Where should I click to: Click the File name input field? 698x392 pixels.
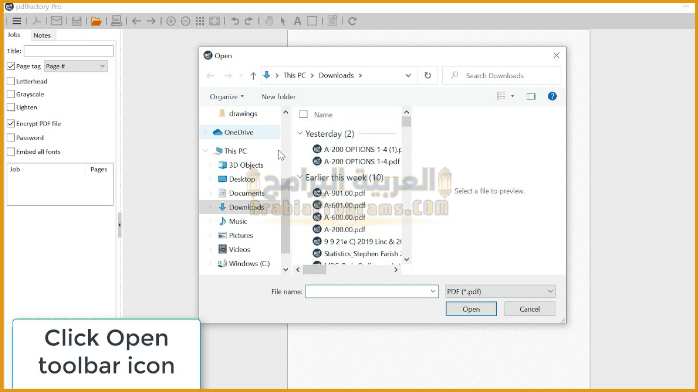(367, 291)
